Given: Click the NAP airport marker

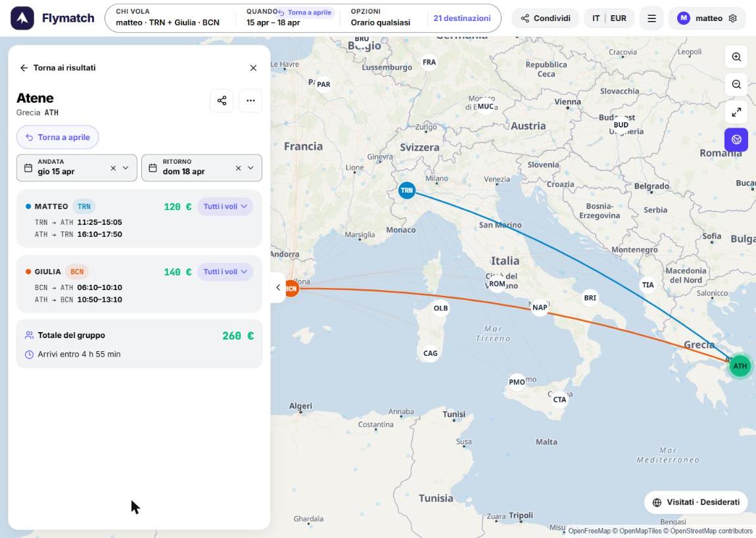Looking at the screenshot, I should [x=540, y=307].
